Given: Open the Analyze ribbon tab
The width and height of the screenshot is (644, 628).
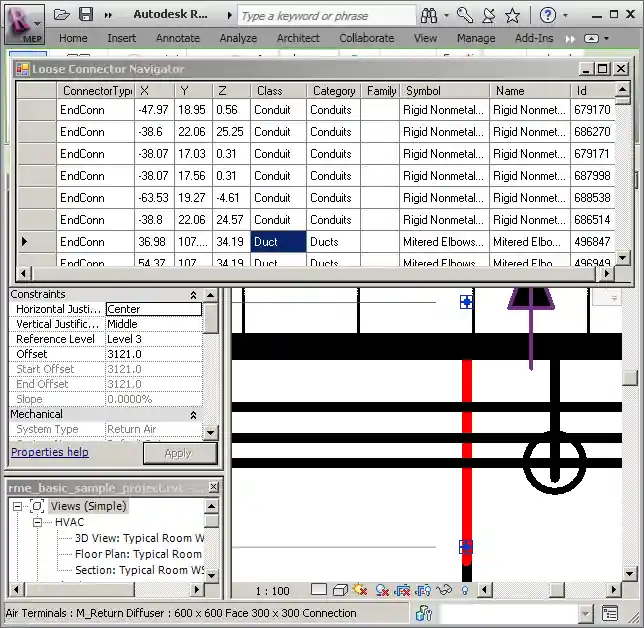Looking at the screenshot, I should [238, 38].
